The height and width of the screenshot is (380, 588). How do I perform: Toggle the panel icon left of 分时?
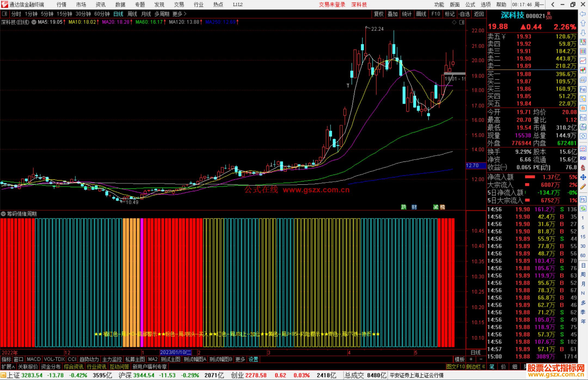click(x=4, y=14)
